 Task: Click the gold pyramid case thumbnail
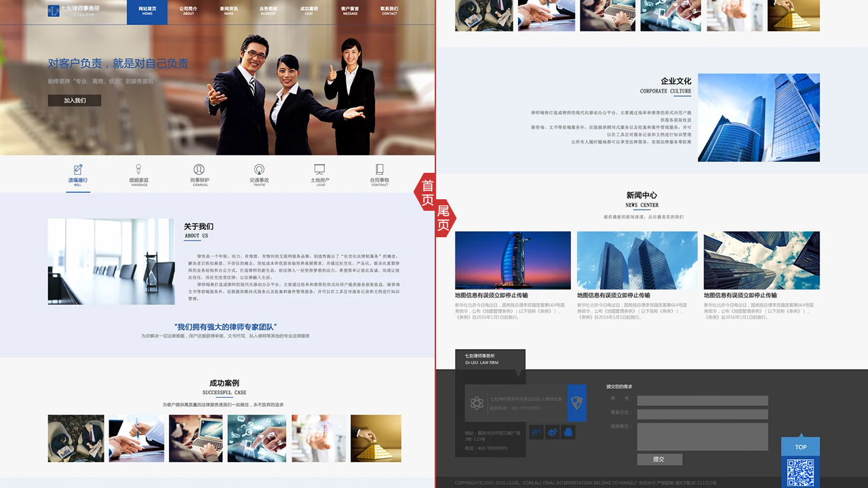pos(376,439)
